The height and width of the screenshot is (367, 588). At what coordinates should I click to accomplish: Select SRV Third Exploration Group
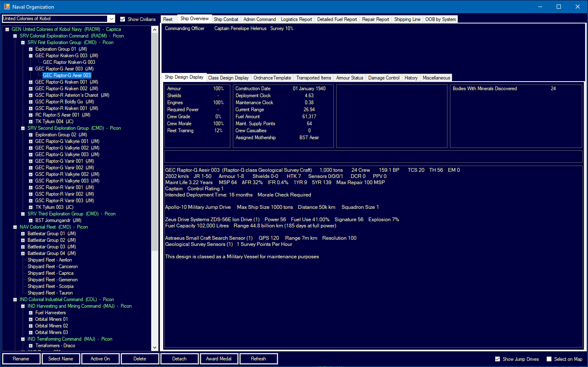tap(71, 214)
